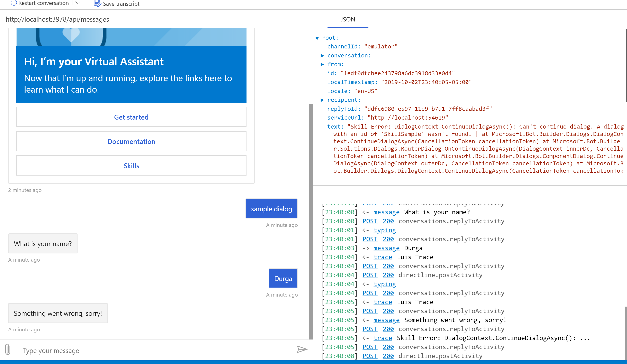Click the Restart conversation icon
Image resolution: width=627 pixels, height=364 pixels.
click(x=14, y=3)
